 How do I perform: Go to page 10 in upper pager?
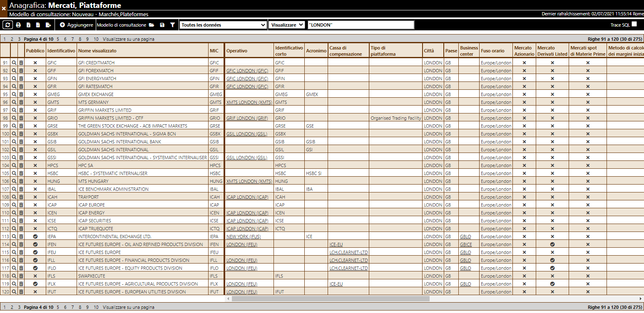[x=96, y=39]
